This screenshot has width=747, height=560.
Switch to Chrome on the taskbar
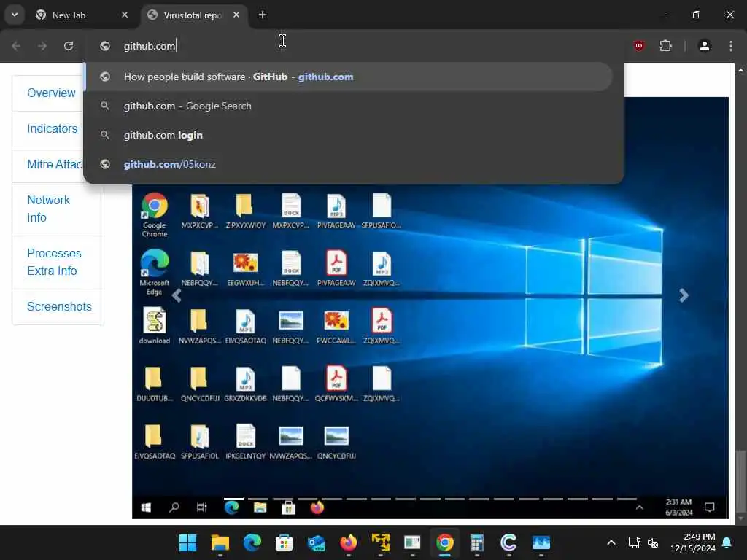pyautogui.click(x=444, y=542)
